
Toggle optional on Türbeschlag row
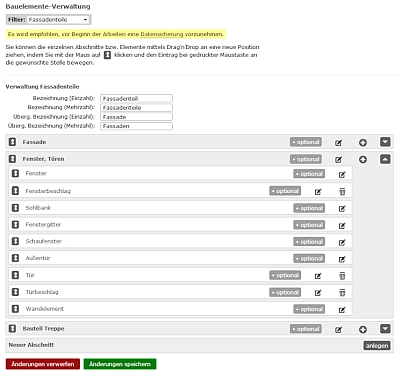(285, 292)
